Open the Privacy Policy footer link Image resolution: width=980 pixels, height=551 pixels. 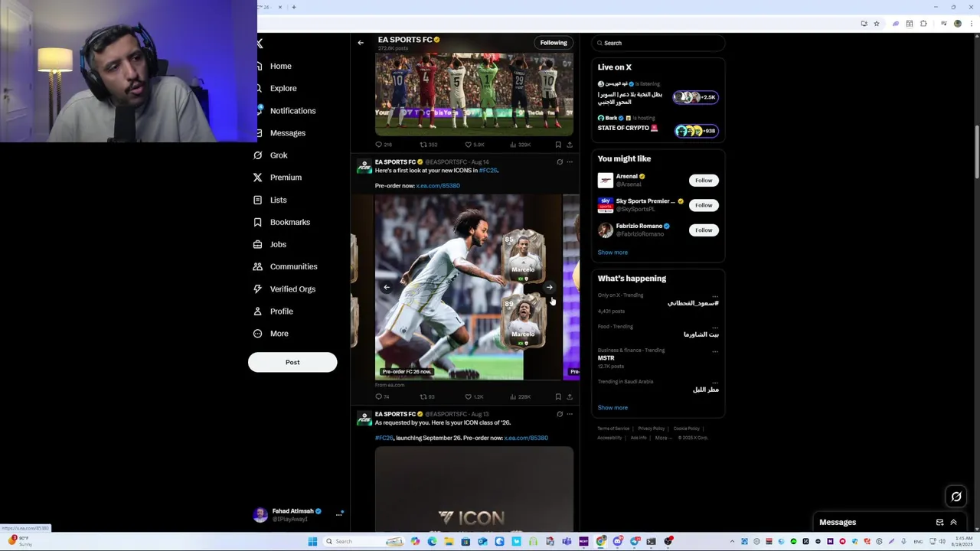652,429
